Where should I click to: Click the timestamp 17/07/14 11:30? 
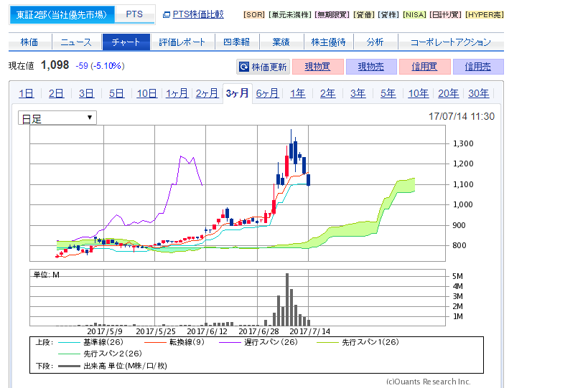(462, 116)
